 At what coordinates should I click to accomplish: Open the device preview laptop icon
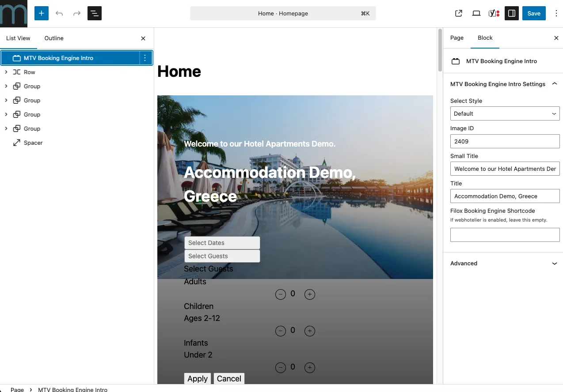coord(476,13)
